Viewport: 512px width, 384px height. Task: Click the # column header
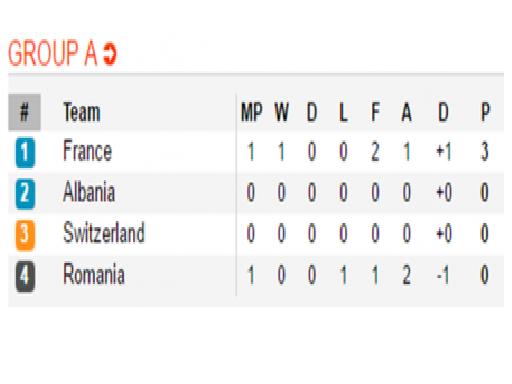point(24,112)
